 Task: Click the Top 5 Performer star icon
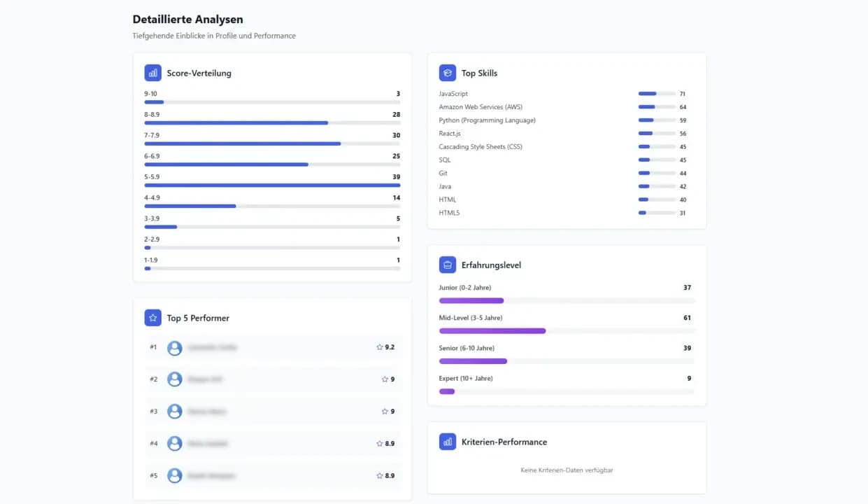pos(152,318)
